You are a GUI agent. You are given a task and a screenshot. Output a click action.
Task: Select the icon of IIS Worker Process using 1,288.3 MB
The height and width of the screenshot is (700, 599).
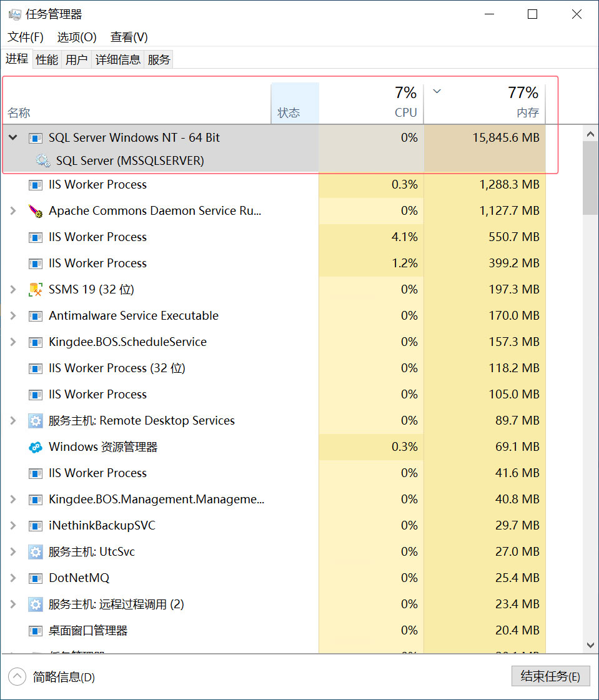35,185
